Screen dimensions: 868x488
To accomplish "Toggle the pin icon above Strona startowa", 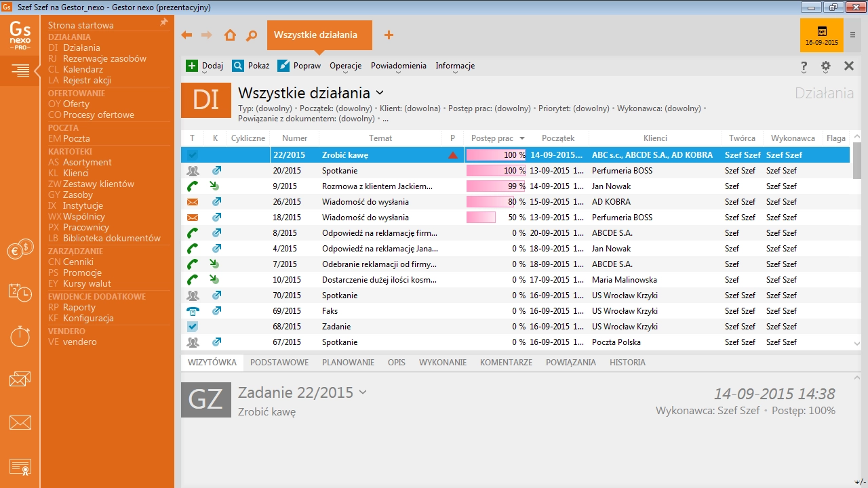I will click(x=163, y=22).
